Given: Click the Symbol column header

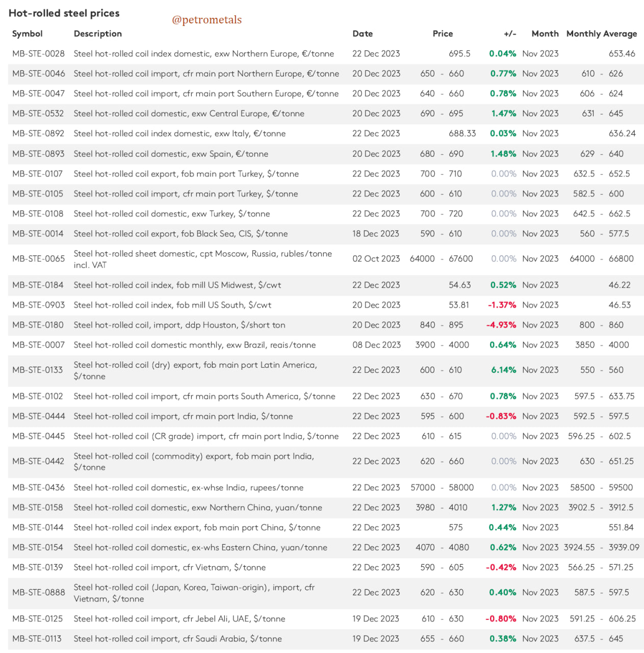Looking at the screenshot, I should [27, 34].
